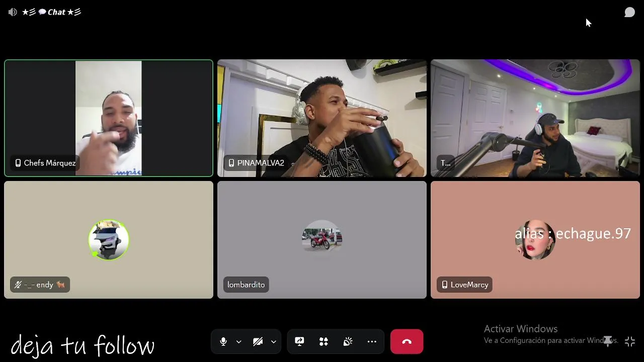Click endy's car avatar
The width and height of the screenshot is (644, 362).
(109, 240)
